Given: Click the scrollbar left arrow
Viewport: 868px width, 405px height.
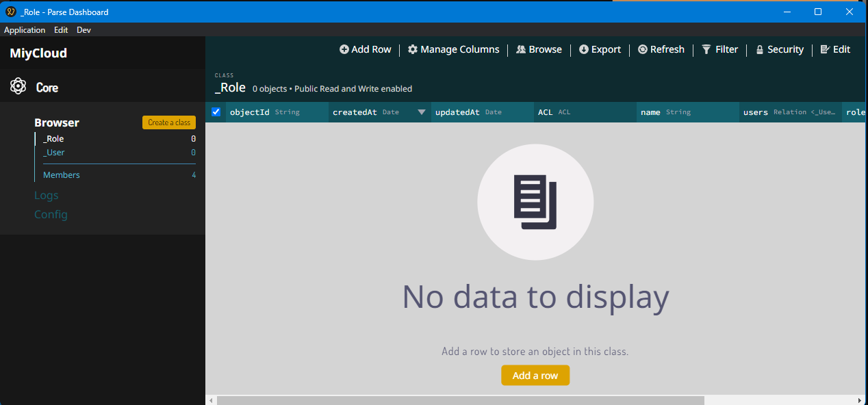Looking at the screenshot, I should click(x=211, y=400).
